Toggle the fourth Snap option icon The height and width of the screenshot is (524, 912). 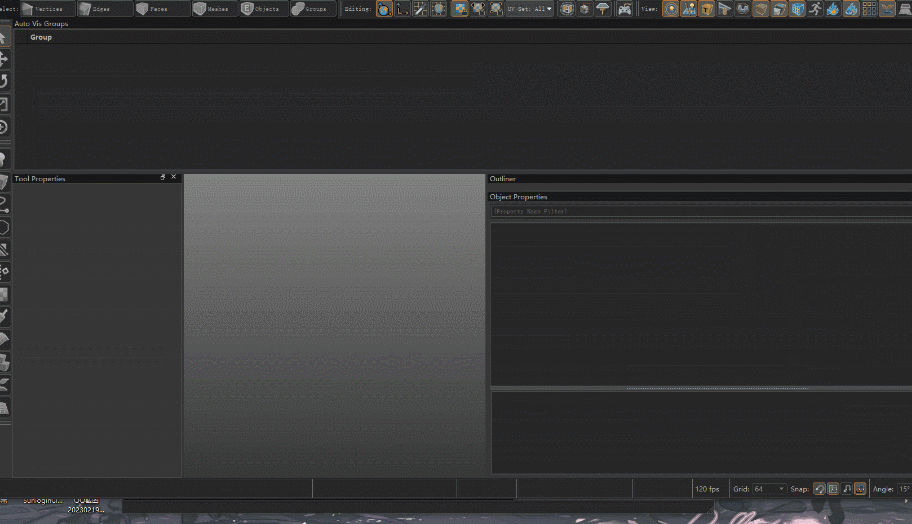tap(860, 489)
